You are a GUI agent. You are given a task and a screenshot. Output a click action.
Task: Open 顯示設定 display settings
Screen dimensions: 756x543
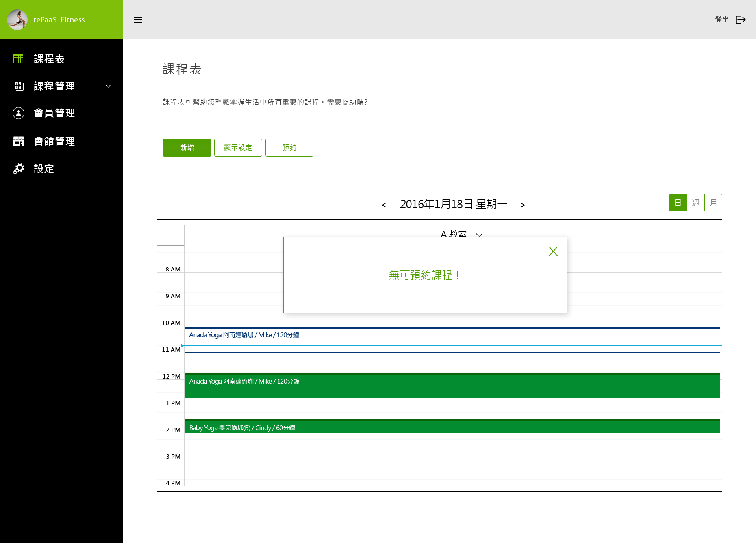point(238,148)
